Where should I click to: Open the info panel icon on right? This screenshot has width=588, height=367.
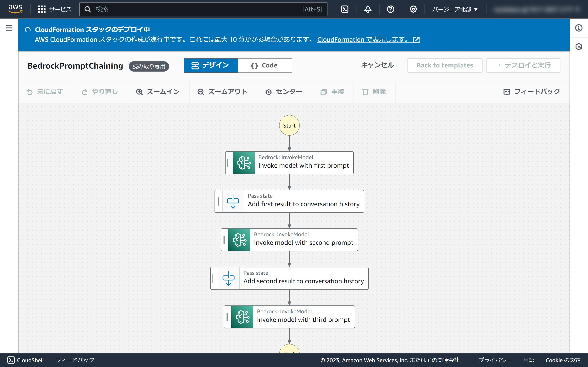579,28
